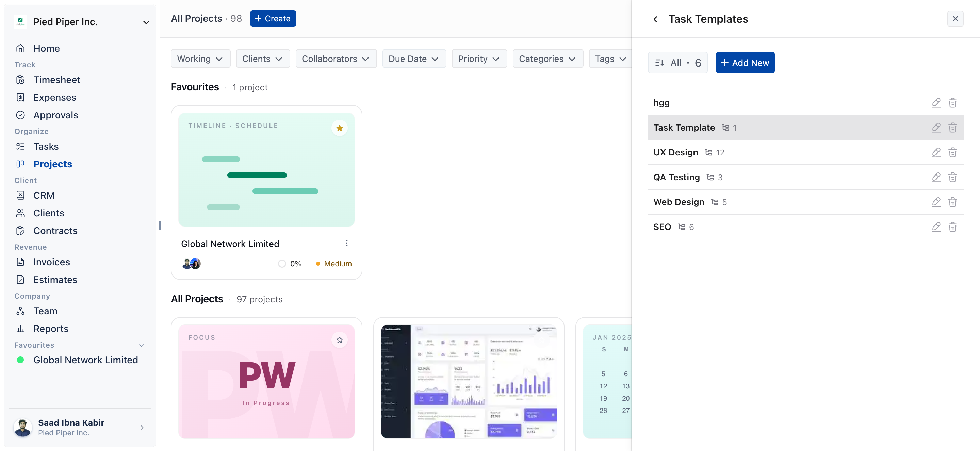980x451 pixels.
Task: Delete the UX Design template
Action: [952, 152]
